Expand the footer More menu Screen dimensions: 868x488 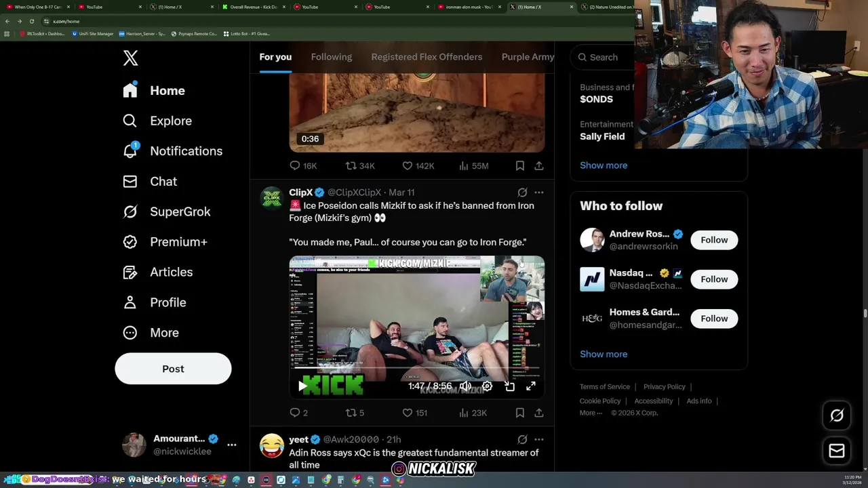pos(591,413)
